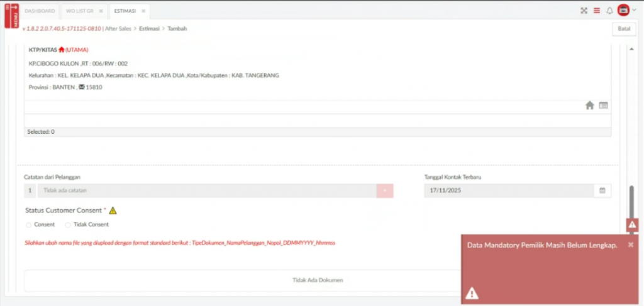Screen dimensions: 644x306
Task: Switch to the DASHBOARD tab
Action: click(x=40, y=11)
